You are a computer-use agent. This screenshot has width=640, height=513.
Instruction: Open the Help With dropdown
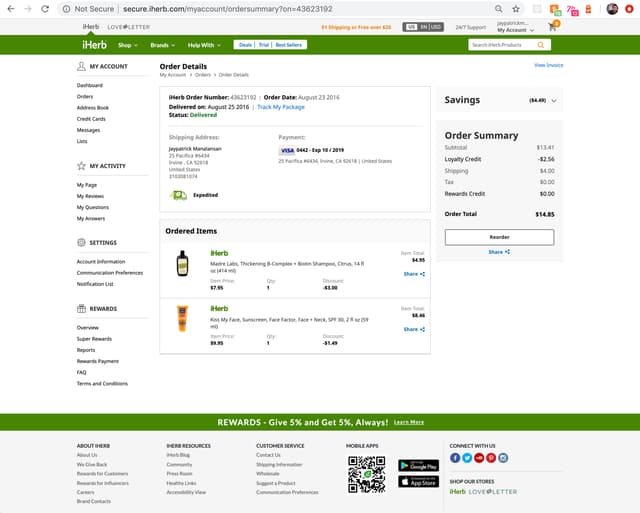[204, 45]
